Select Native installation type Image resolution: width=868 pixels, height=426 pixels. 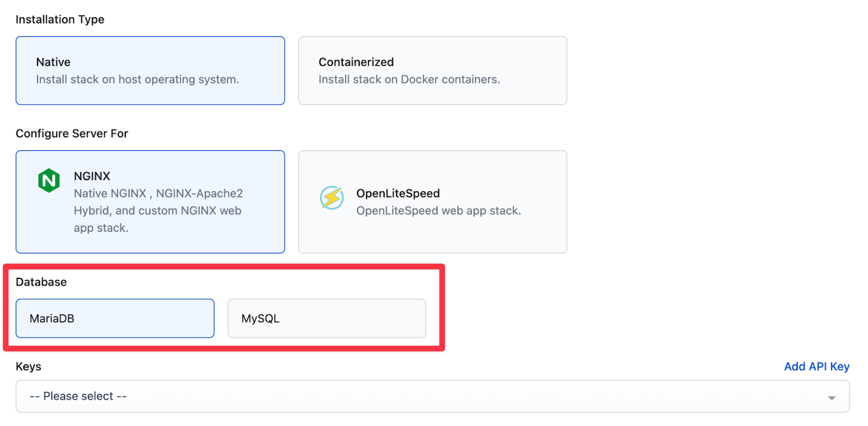pos(150,71)
